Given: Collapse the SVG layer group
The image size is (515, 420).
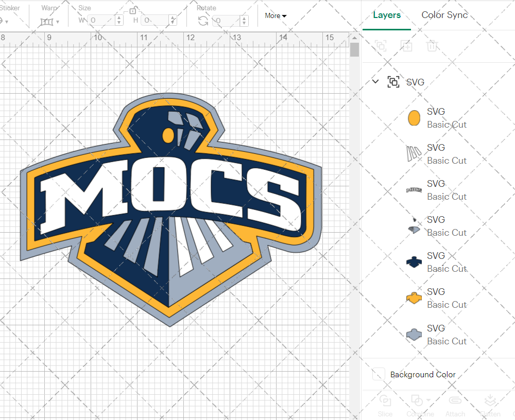Looking at the screenshot, I should tap(375, 81).
